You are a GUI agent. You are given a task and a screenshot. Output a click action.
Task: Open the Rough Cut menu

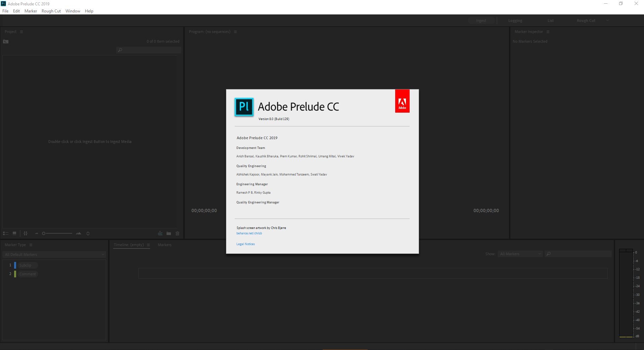click(x=51, y=11)
